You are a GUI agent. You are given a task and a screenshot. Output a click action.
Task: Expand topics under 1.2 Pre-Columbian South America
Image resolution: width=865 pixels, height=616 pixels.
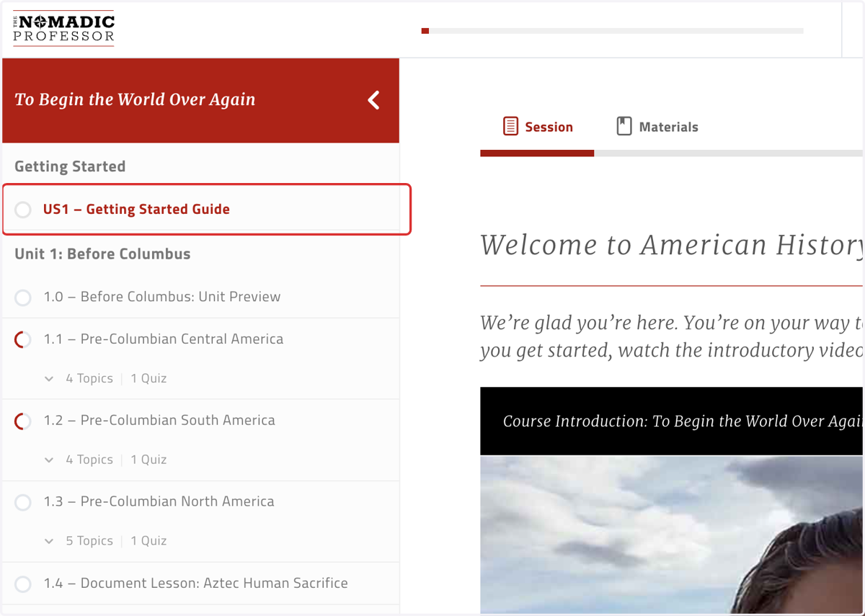(x=49, y=460)
